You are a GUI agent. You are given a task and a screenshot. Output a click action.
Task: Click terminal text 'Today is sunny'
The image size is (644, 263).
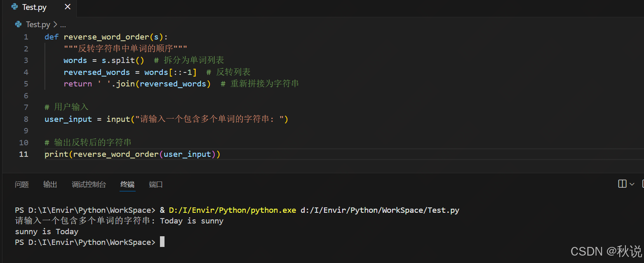(192, 221)
